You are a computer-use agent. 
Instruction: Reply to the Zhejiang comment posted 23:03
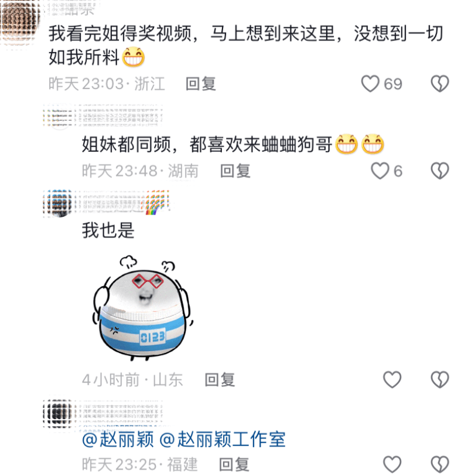(200, 84)
